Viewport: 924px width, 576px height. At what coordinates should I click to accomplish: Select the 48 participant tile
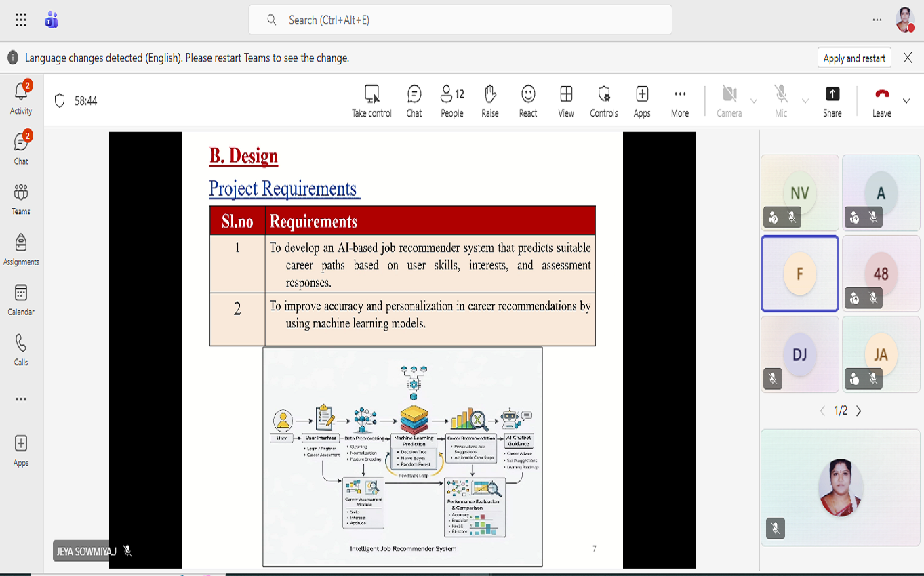881,273
